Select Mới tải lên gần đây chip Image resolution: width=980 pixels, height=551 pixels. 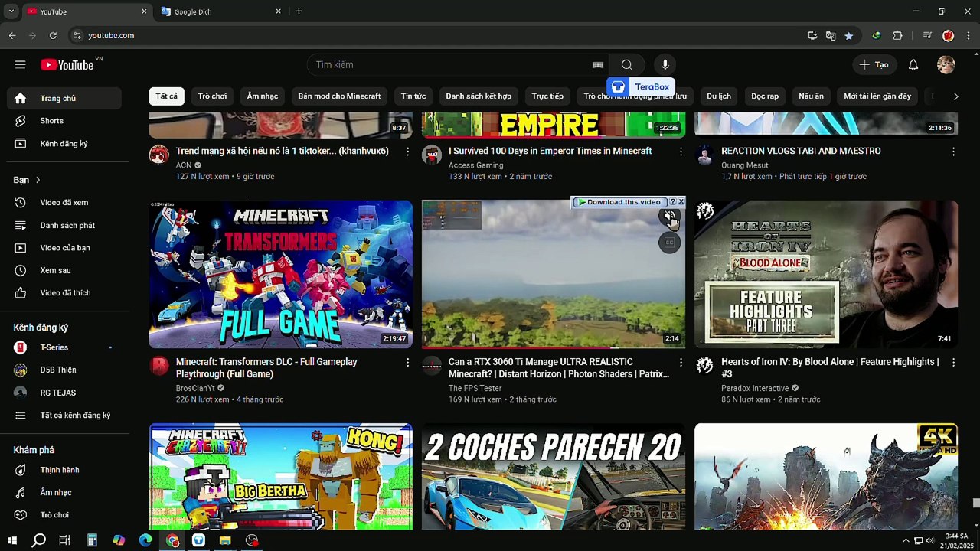pyautogui.click(x=877, y=96)
